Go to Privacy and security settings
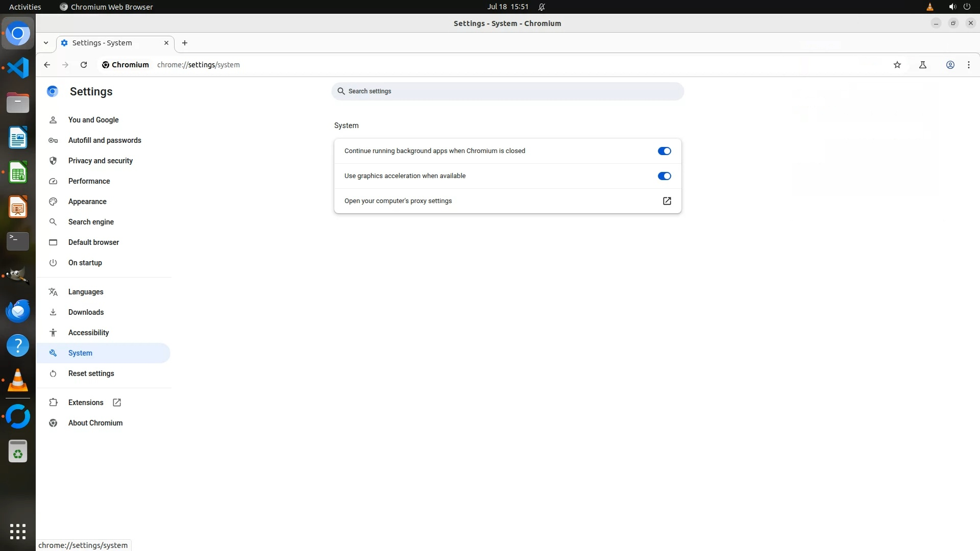 tap(100, 161)
